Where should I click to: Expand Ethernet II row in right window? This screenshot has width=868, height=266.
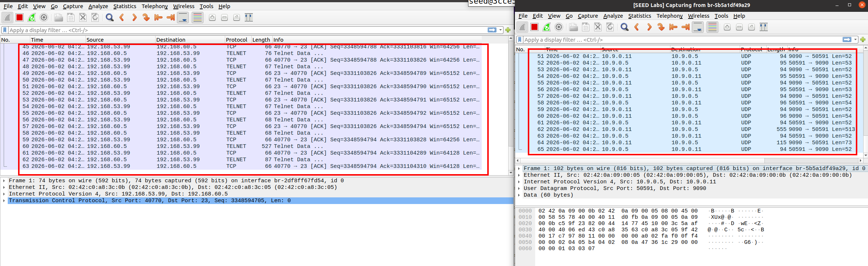click(519, 175)
